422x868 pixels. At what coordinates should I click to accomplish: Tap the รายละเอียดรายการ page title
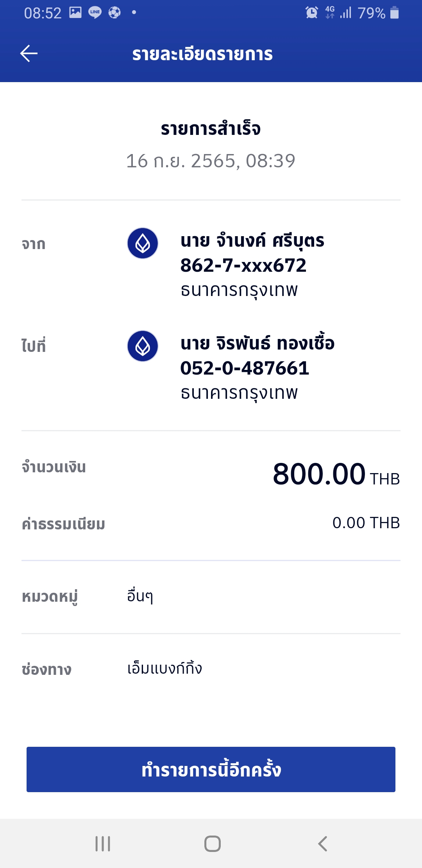[202, 54]
